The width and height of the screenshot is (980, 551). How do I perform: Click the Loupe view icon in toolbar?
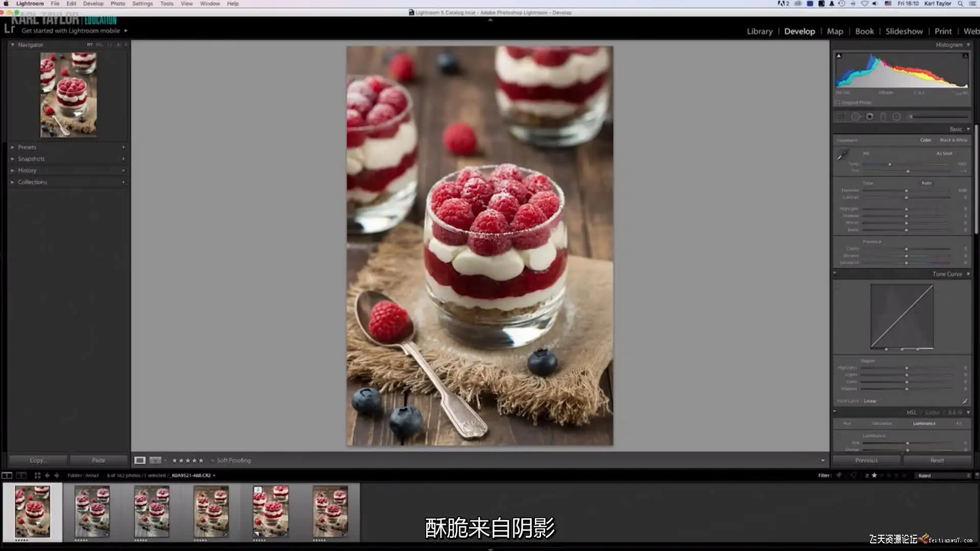139,460
